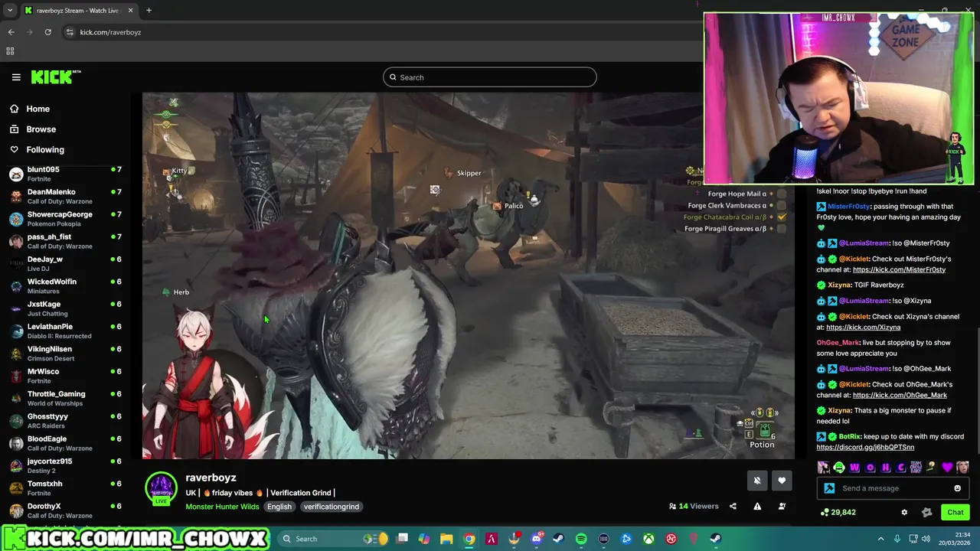This screenshot has width=980, height=551.
Task: Insert the purple C emote
Action: click(x=901, y=468)
